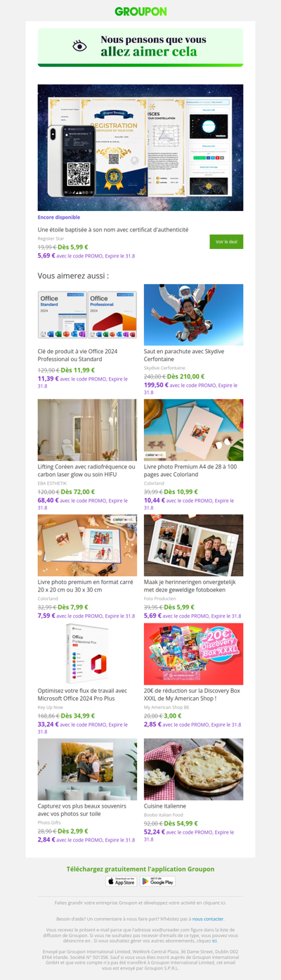This screenshot has height=980, width=281.
Task: Click the 'Voir le deal' button
Action: (226, 242)
